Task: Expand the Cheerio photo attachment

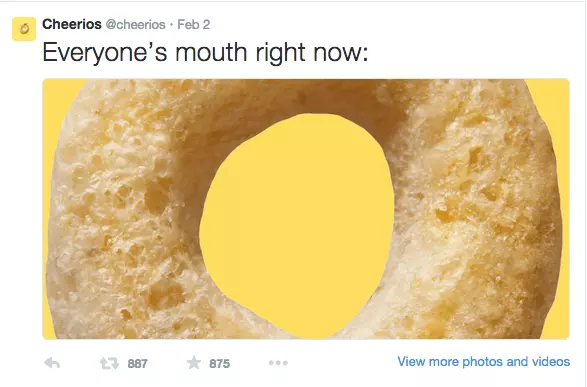Action: (306, 209)
